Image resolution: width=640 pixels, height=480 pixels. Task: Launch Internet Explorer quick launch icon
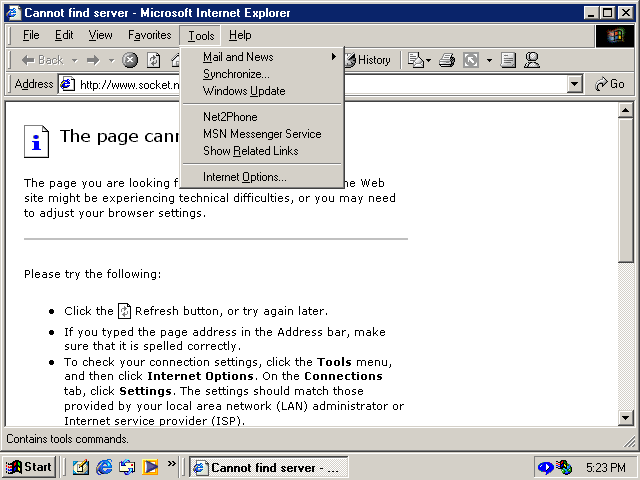pyautogui.click(x=104, y=467)
